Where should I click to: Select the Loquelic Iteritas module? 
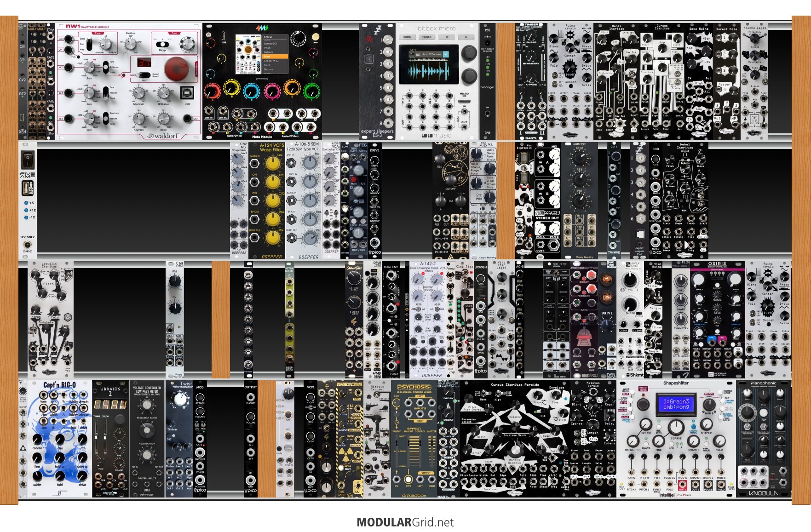point(51,320)
